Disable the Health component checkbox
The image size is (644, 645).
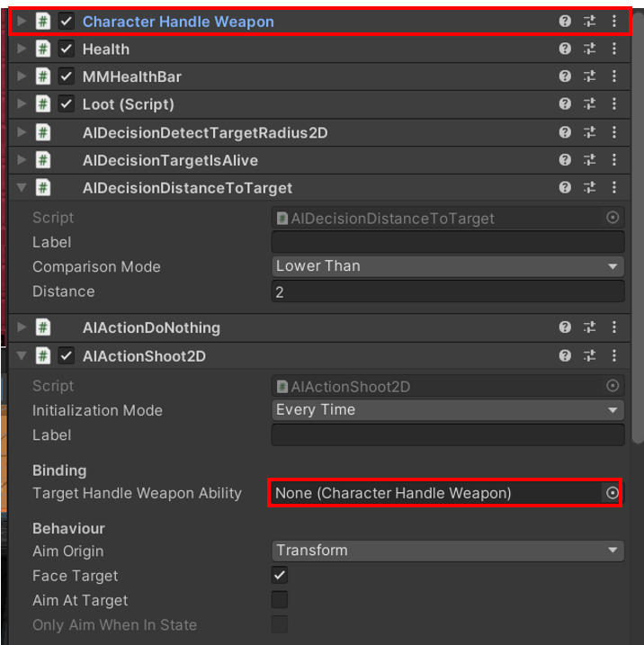pos(67,49)
